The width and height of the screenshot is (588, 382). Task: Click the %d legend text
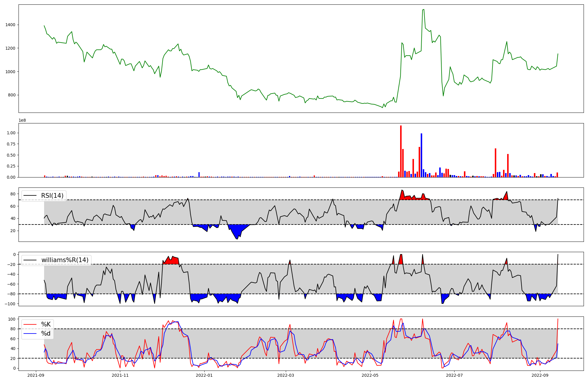coord(46,334)
